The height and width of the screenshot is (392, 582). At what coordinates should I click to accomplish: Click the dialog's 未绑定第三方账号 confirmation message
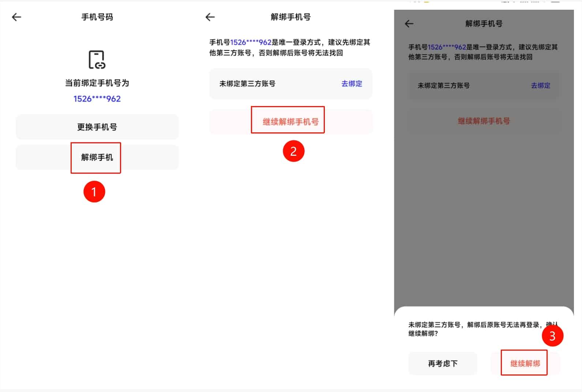476,329
